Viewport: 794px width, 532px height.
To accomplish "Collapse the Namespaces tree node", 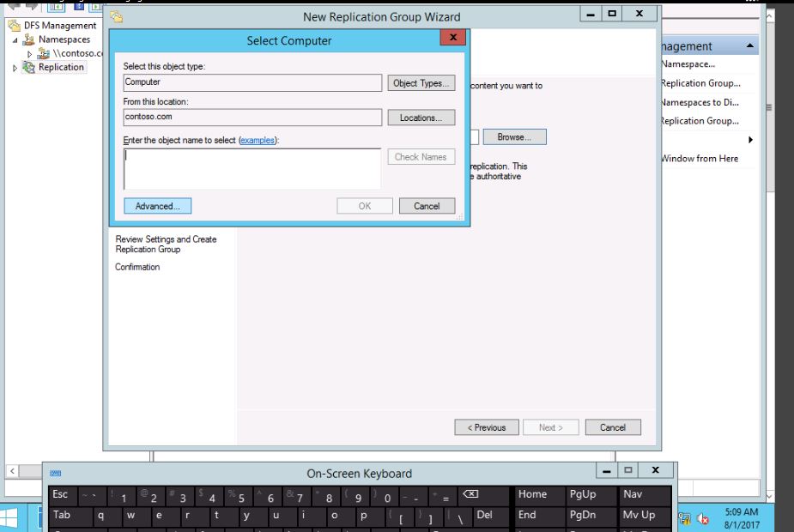I will (x=15, y=40).
